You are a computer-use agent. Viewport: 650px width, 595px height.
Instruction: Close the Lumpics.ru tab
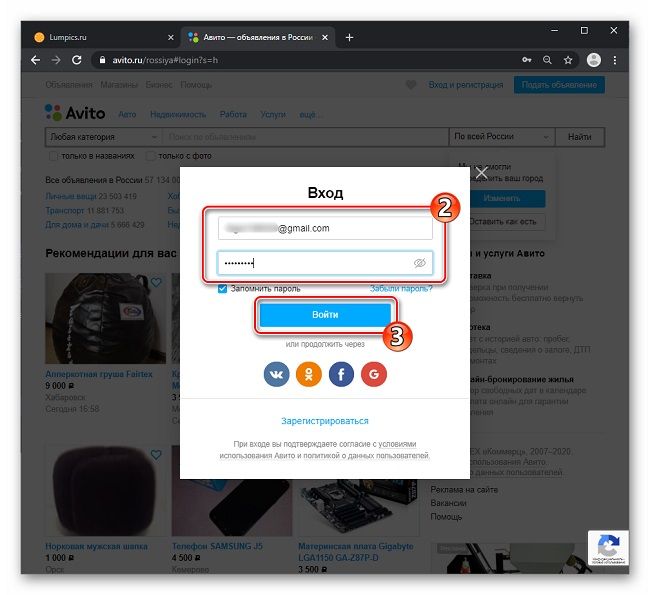170,37
